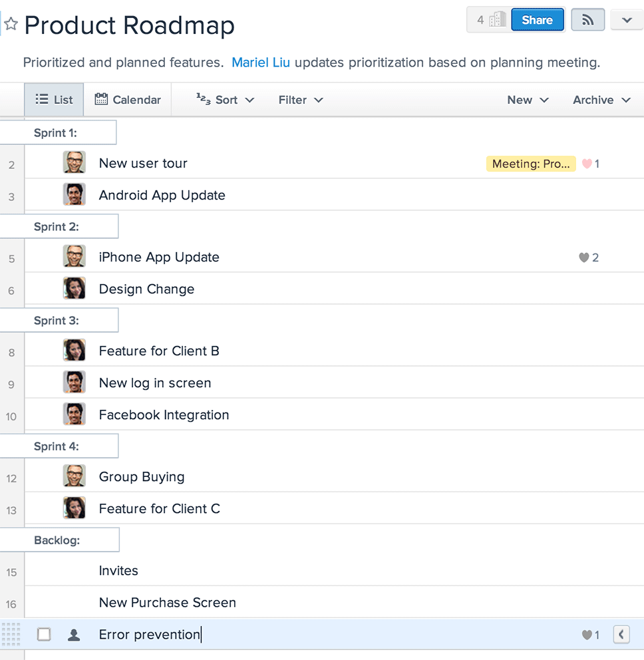This screenshot has width=644, height=660.
Task: Click the members count building icon
Action: pyautogui.click(x=497, y=20)
